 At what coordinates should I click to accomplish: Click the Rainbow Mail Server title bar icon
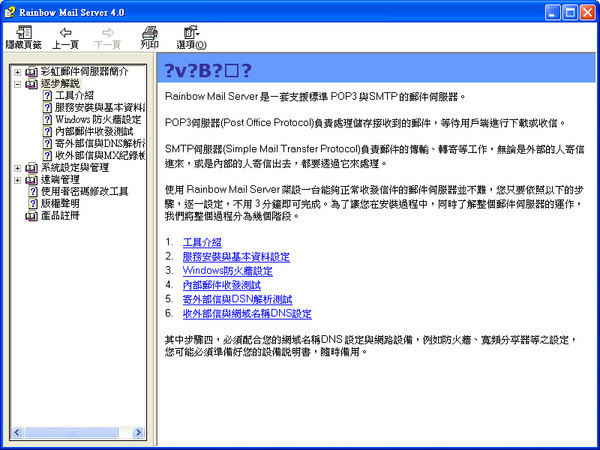(10, 13)
